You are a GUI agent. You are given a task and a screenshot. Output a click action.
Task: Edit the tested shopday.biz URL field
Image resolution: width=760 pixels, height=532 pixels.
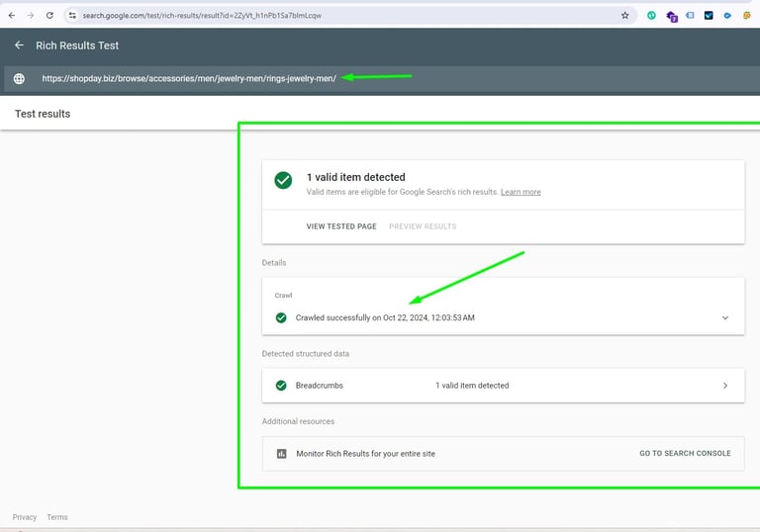(x=189, y=78)
